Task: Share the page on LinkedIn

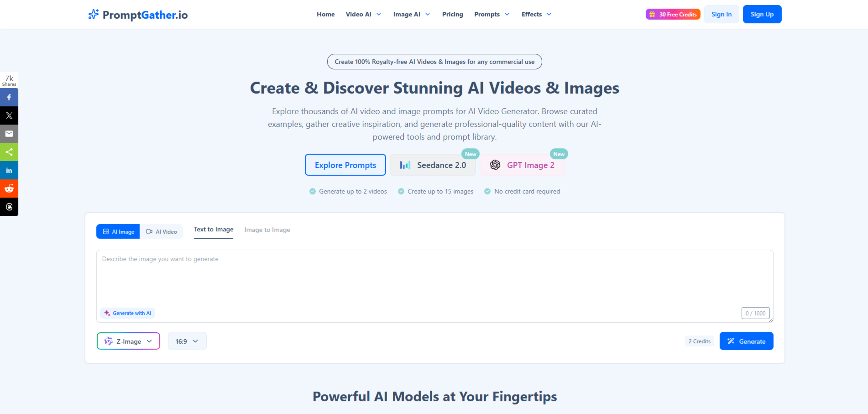Action: click(9, 170)
